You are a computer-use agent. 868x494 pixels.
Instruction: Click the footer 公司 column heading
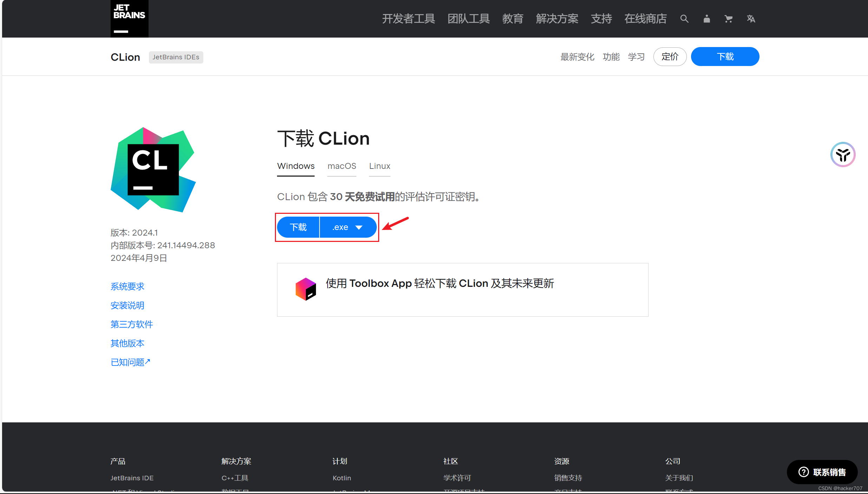pos(673,461)
